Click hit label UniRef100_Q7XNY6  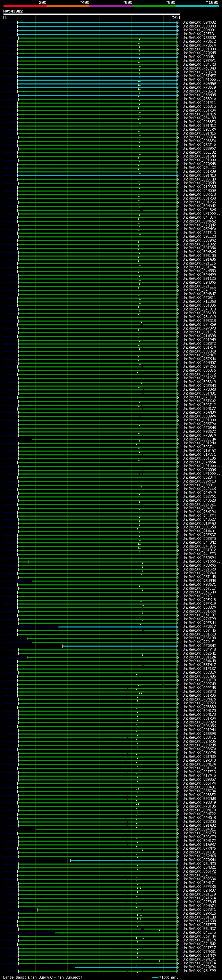pyautogui.click(x=199, y=848)
